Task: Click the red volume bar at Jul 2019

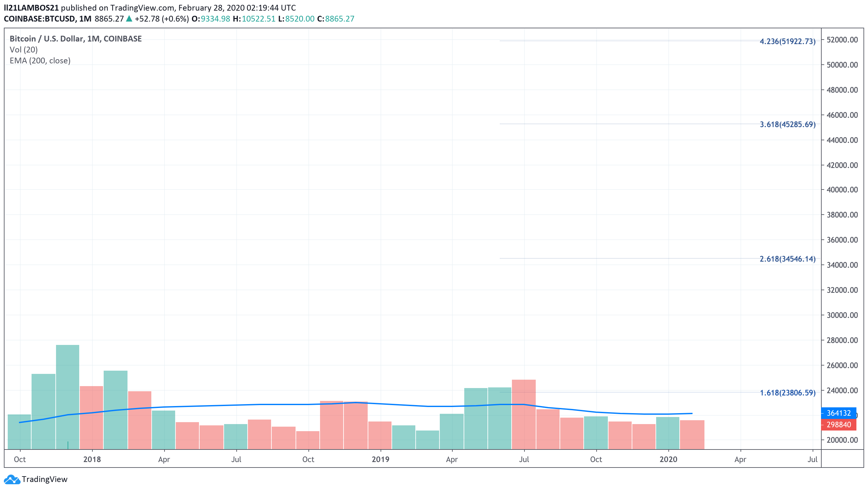Action: point(524,414)
